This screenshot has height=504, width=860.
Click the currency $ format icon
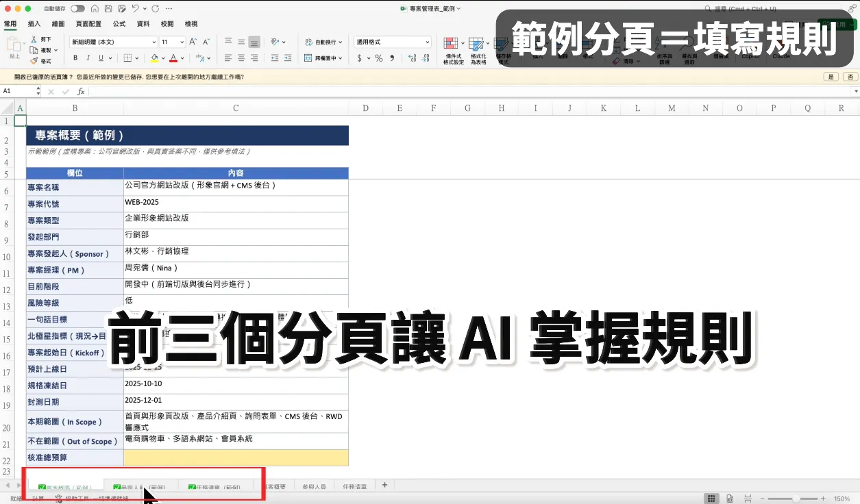pyautogui.click(x=360, y=59)
